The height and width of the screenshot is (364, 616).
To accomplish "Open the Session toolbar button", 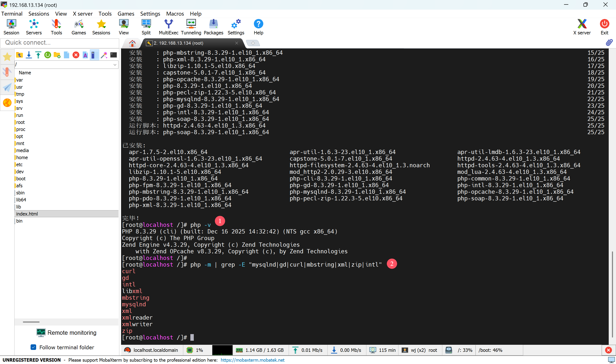I will 11,27.
